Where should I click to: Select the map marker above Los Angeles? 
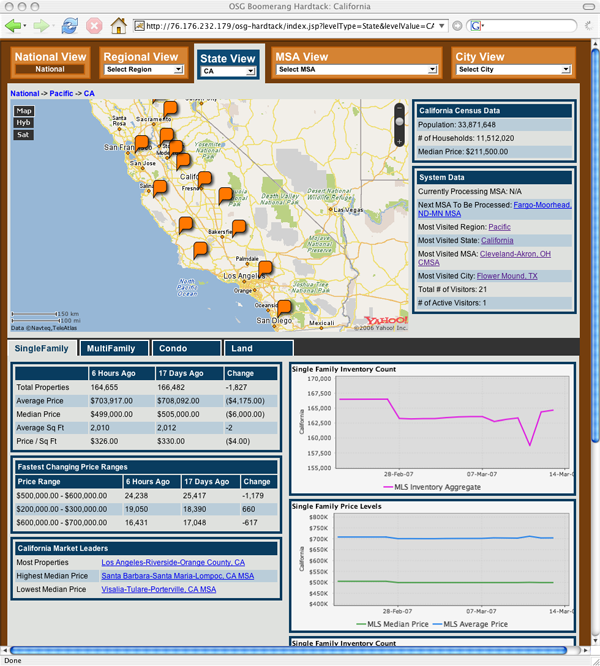(265, 269)
